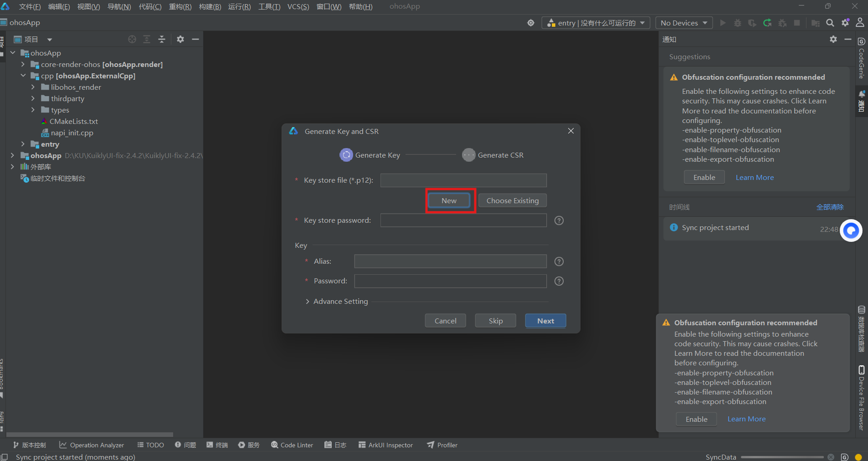Click help icon beside Key Password field
The image size is (868, 461).
coord(559,281)
